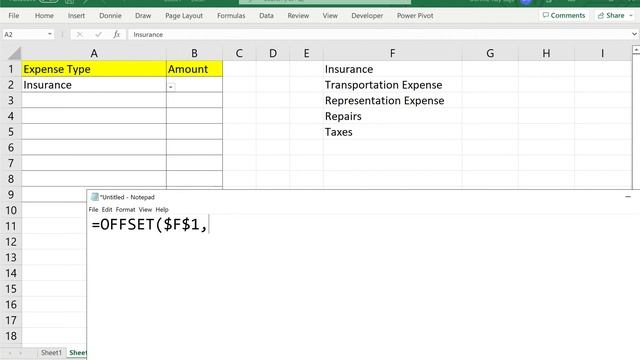Select column G header
The image size is (640, 360).
pyautogui.click(x=490, y=53)
